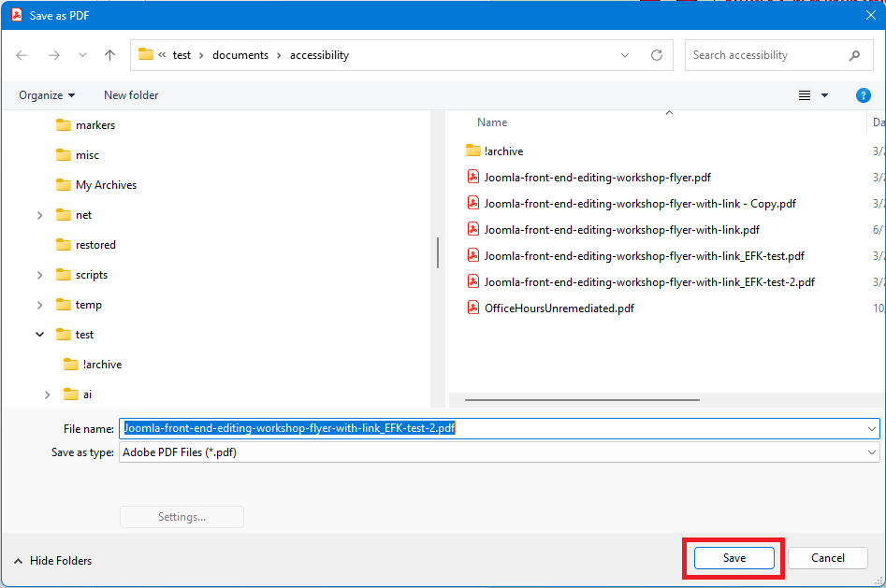The width and height of the screenshot is (886, 588).
Task: Select the misc folder in tree
Action: 78,155
